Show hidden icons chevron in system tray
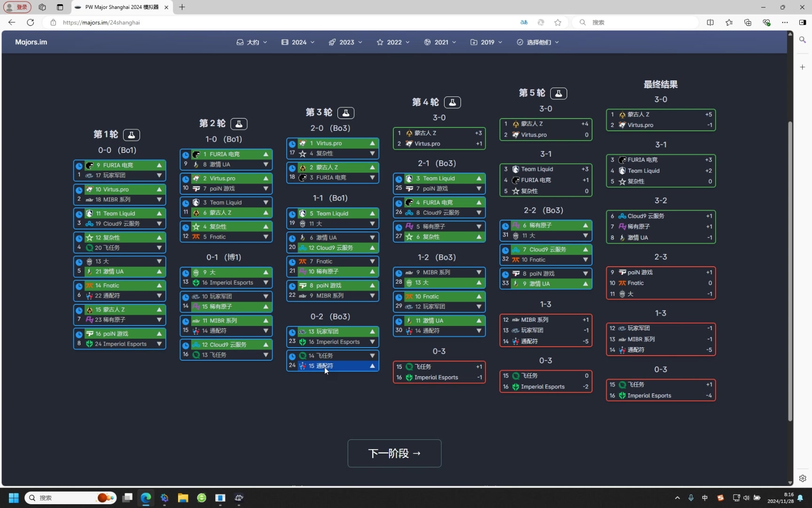This screenshot has width=812, height=508. click(677, 498)
